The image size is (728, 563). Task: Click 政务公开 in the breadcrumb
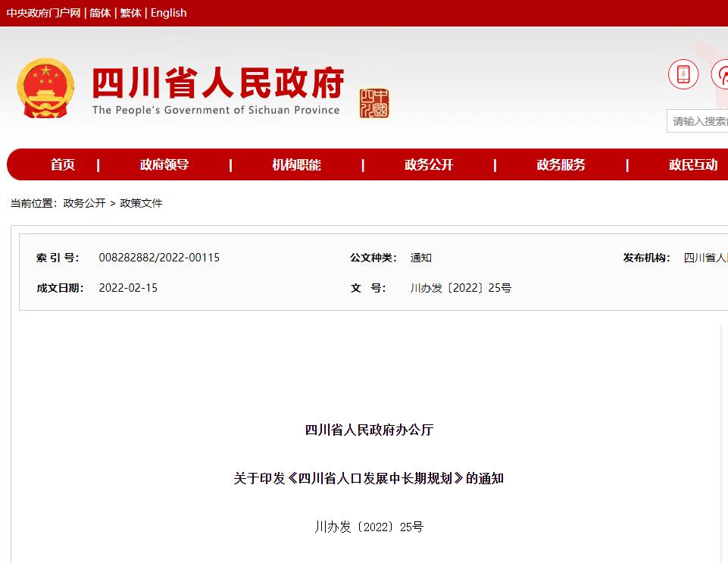point(85,203)
